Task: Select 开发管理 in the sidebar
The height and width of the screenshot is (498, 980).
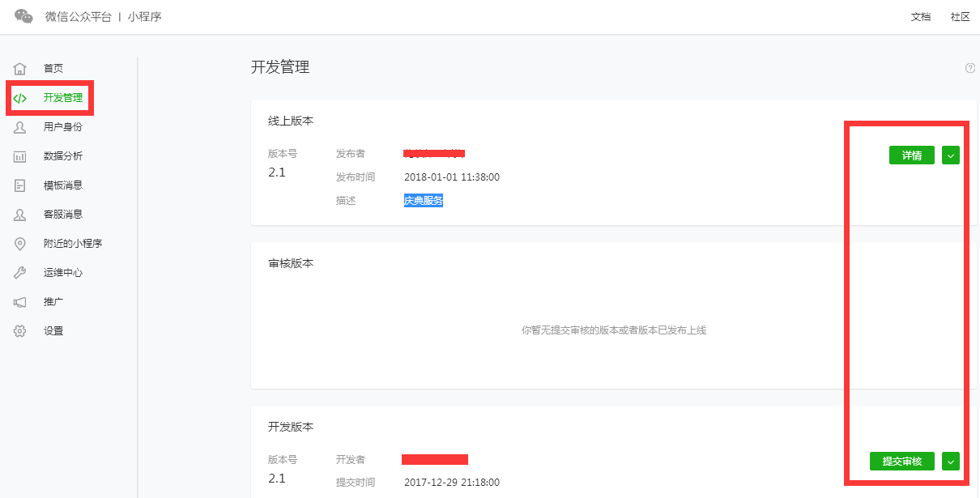Action: pos(63,98)
